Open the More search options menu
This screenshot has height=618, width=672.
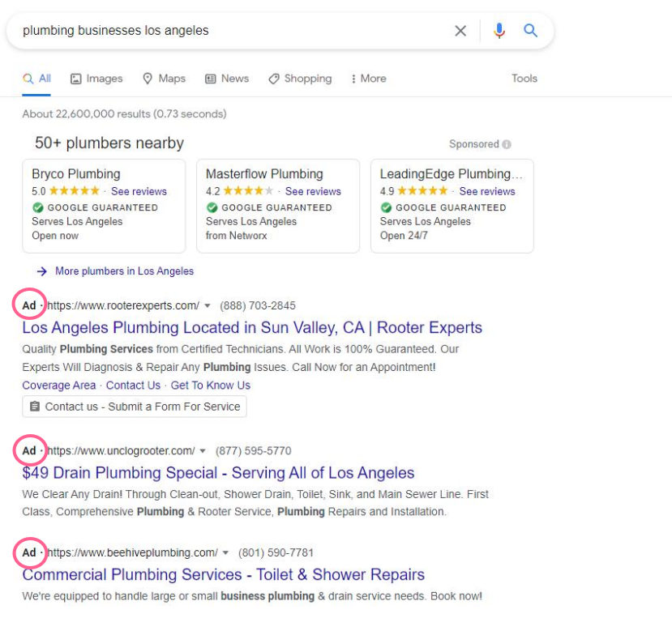[x=368, y=79]
